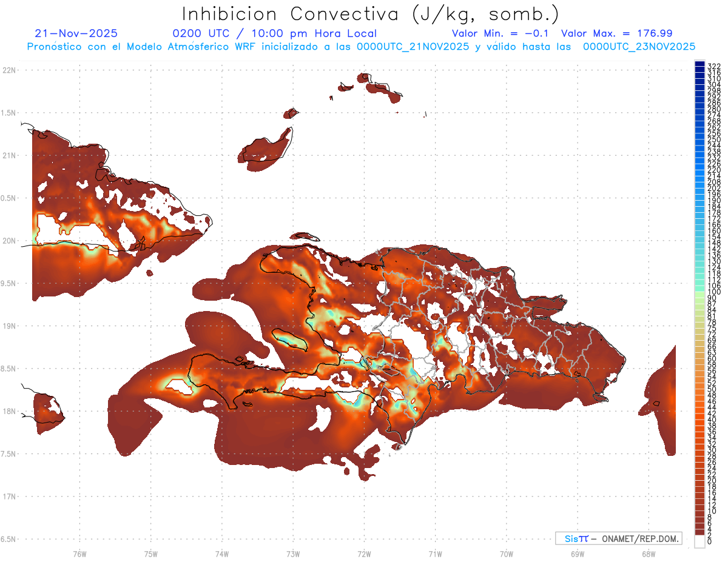Click the 75W longitude label
The height and width of the screenshot is (562, 728).
coord(150,553)
